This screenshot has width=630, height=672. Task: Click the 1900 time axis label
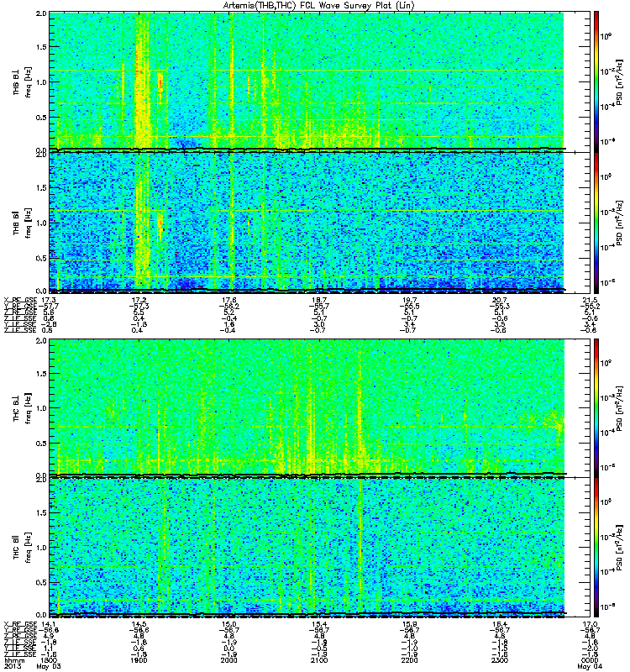click(139, 660)
